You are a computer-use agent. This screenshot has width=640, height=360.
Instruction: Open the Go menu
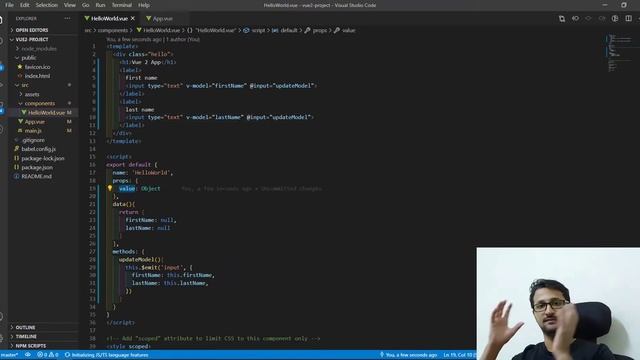point(85,5)
